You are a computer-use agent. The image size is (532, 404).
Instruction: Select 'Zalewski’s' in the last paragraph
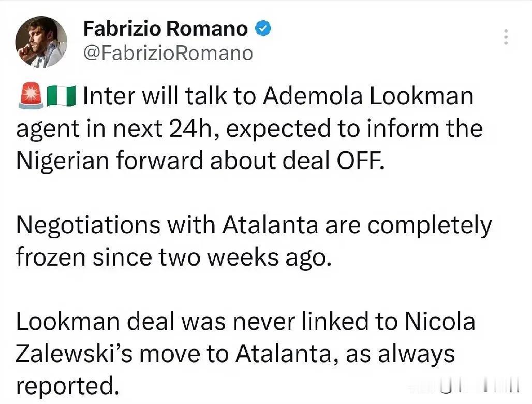click(73, 354)
